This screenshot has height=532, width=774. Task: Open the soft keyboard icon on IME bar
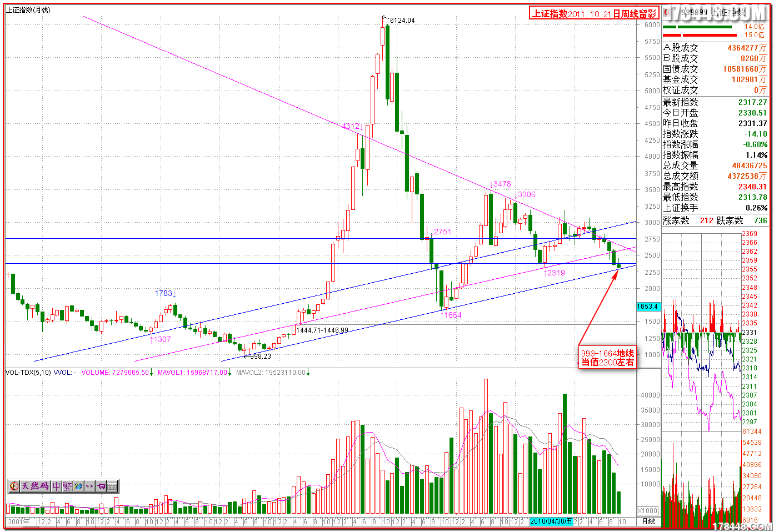click(112, 486)
